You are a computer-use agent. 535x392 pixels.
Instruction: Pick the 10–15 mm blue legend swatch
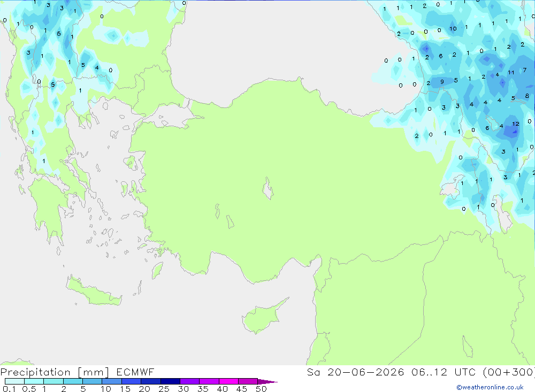tap(112, 381)
